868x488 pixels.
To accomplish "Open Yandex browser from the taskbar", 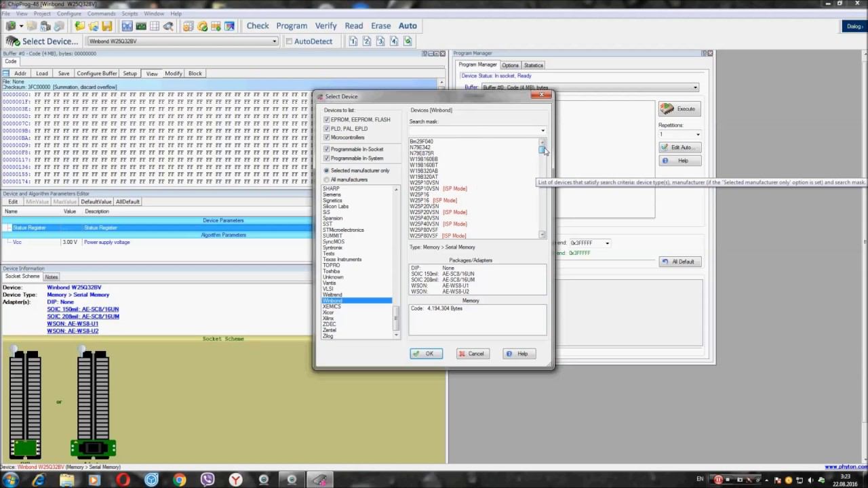I will coord(235,480).
